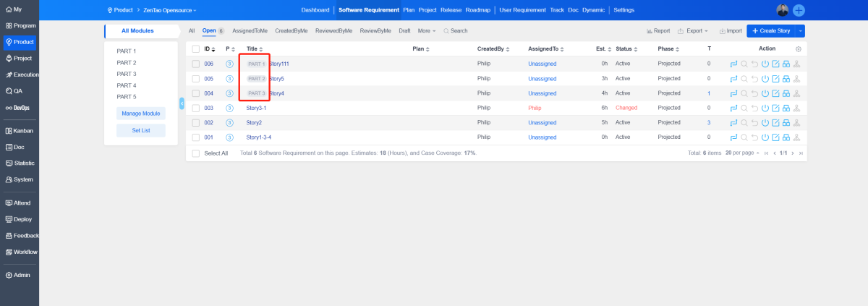Tick the Select All checkbox
Screen dimensions: 868x306
click(x=195, y=153)
